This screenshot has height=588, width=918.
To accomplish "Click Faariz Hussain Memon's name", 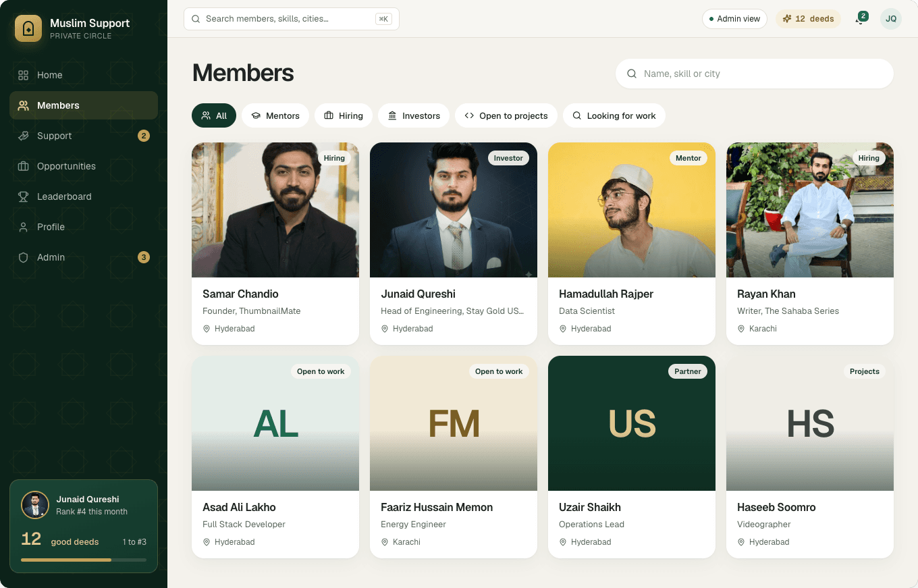I will click(x=437, y=507).
